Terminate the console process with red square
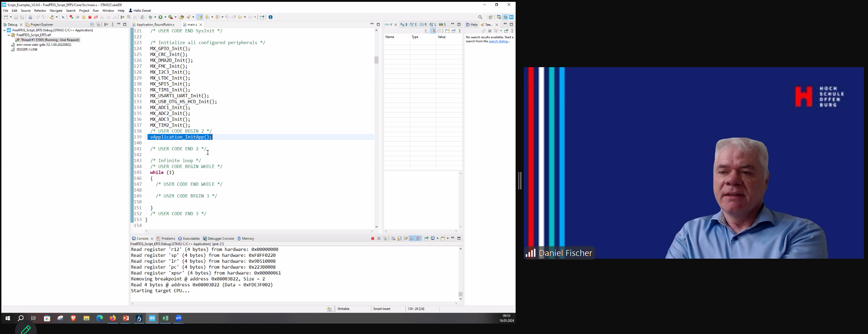Image resolution: width=868 pixels, height=334 pixels. [x=373, y=238]
